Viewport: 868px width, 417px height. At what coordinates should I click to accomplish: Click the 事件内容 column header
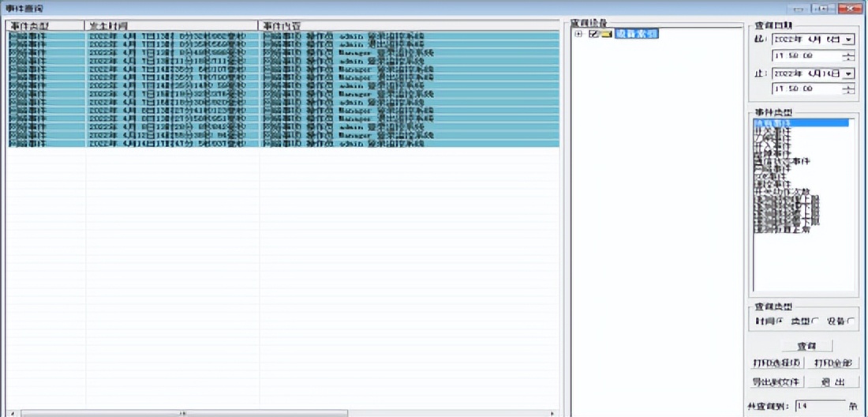pos(409,25)
